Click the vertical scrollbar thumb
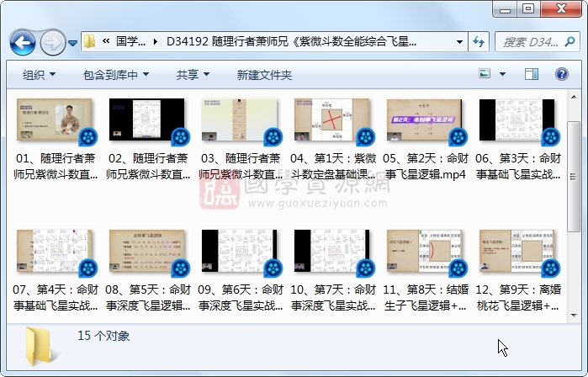The height and width of the screenshot is (377, 588). pyautogui.click(x=574, y=177)
